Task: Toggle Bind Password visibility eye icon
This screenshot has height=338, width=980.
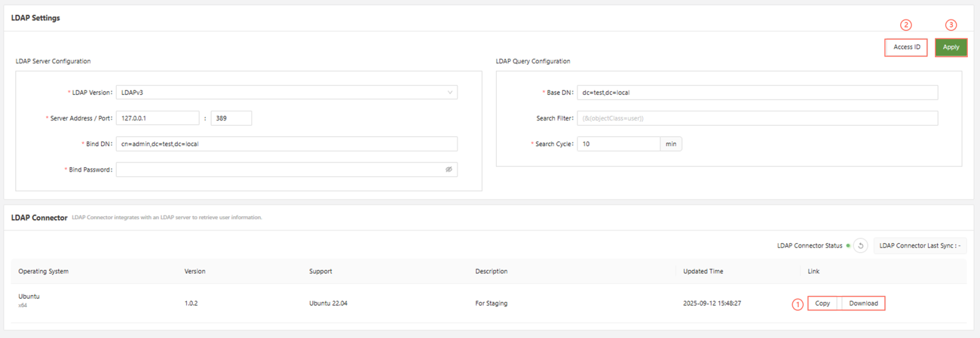Action: pos(449,170)
